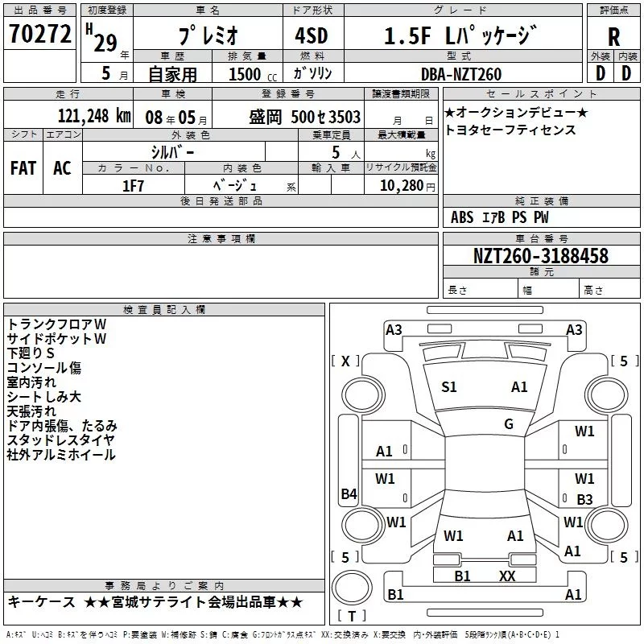Select the B4 damage mark on the diagram

click(x=349, y=493)
